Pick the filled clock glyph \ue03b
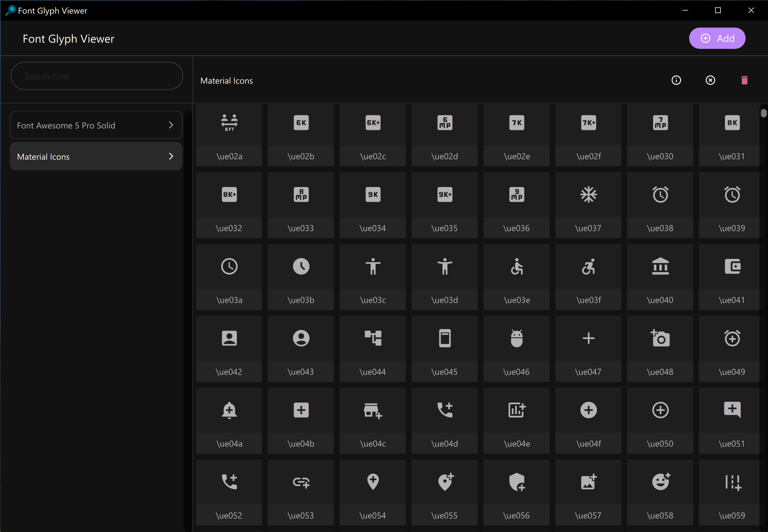Screen dimensions: 768x532 pos(301,267)
